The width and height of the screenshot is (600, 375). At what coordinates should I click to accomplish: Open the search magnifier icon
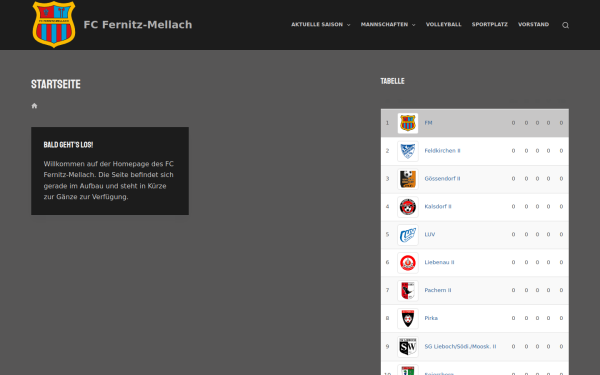click(565, 25)
